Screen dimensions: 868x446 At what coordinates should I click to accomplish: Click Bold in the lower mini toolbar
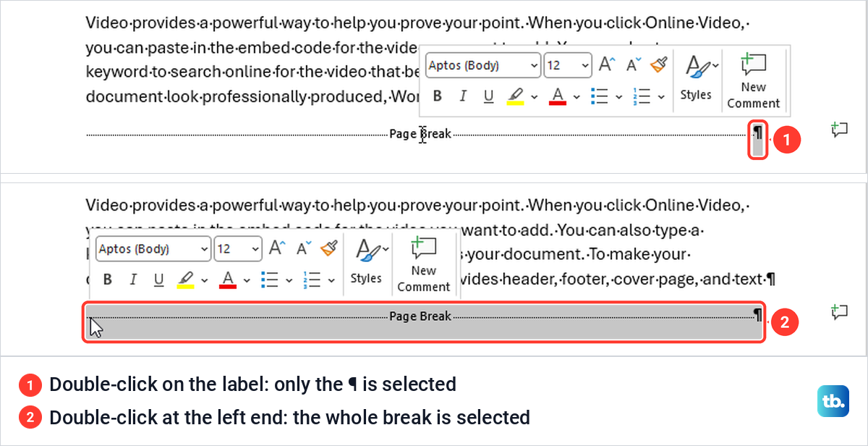coord(108,279)
